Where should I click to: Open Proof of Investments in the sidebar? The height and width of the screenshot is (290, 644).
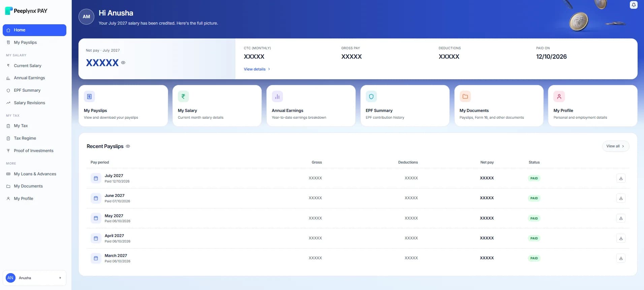click(x=34, y=151)
